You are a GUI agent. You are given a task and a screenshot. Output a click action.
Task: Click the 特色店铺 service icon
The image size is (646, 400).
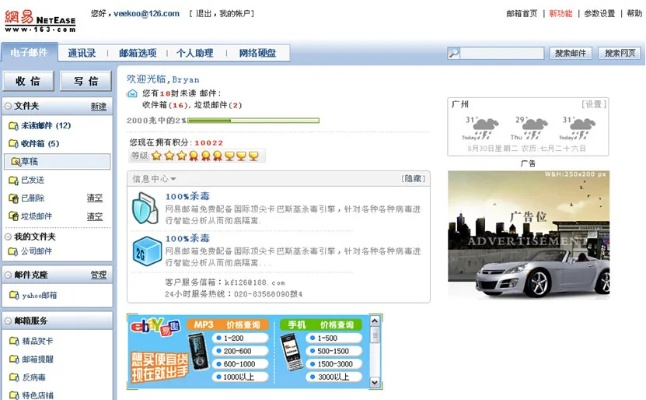14,395
